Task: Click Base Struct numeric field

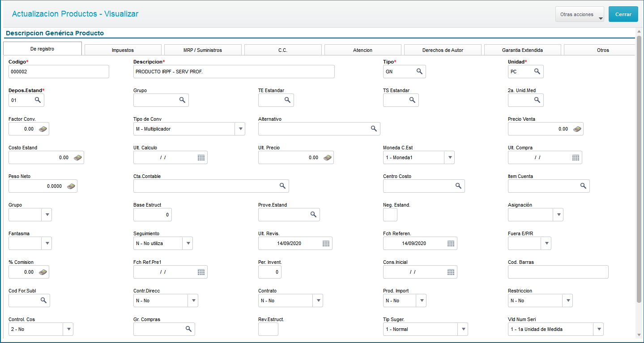Action: tap(153, 215)
